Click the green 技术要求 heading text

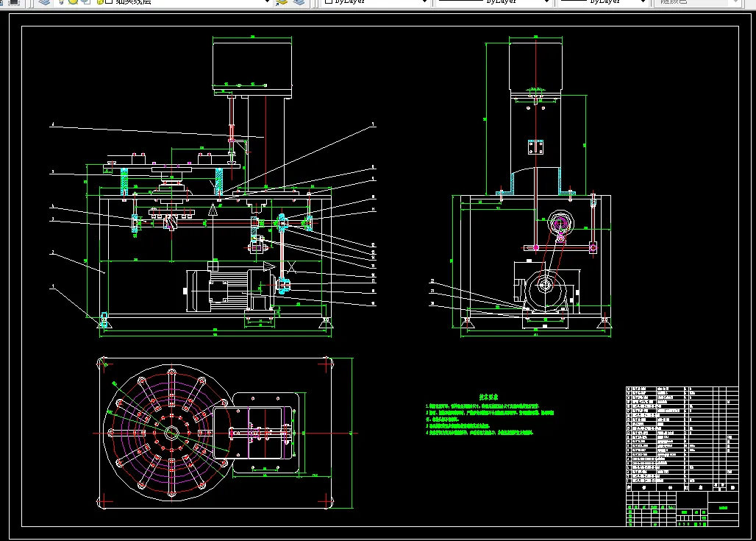tap(488, 397)
